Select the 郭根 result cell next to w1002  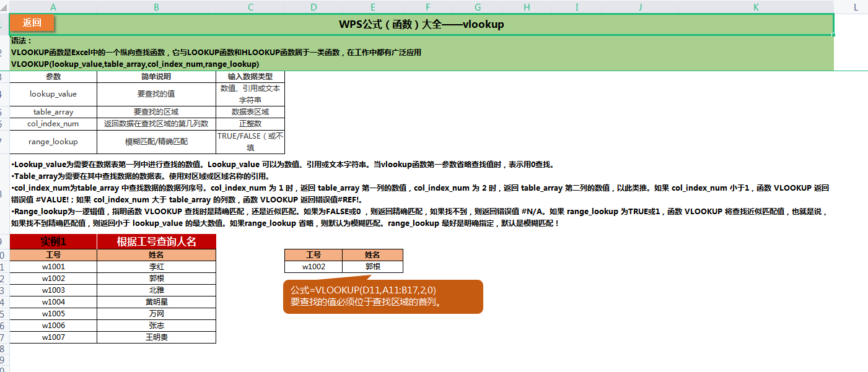(372, 266)
